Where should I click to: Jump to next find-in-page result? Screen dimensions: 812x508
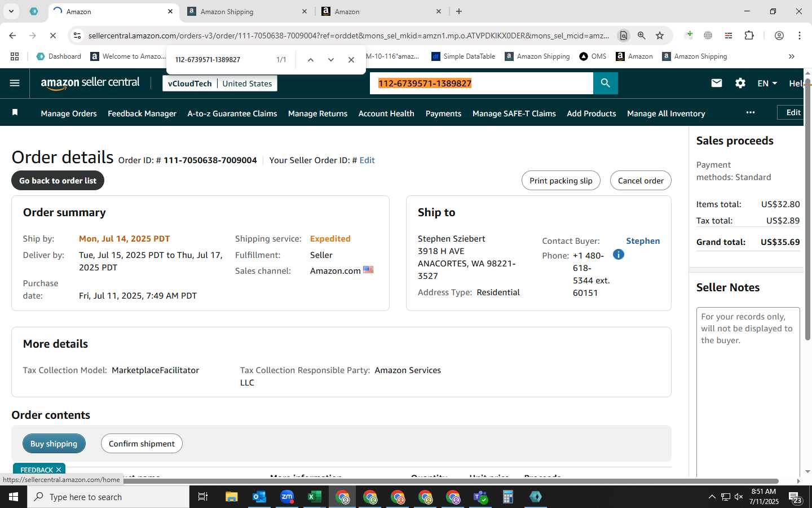coord(331,60)
